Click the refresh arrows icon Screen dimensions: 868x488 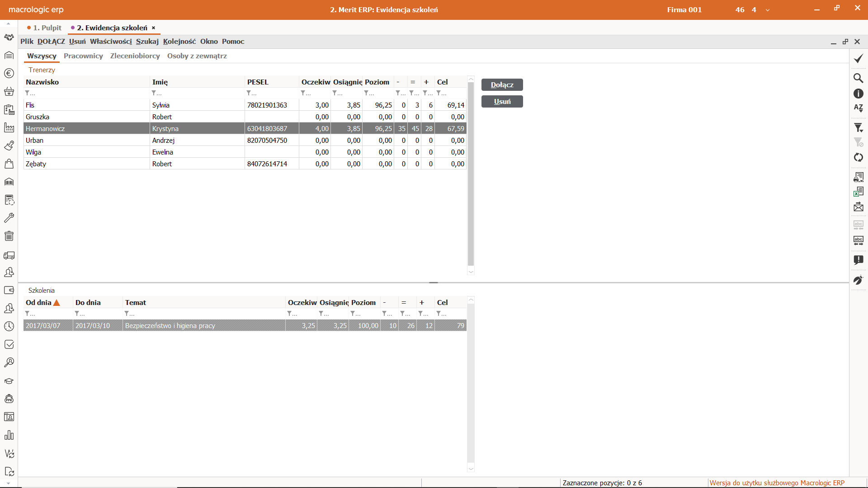[858, 157]
